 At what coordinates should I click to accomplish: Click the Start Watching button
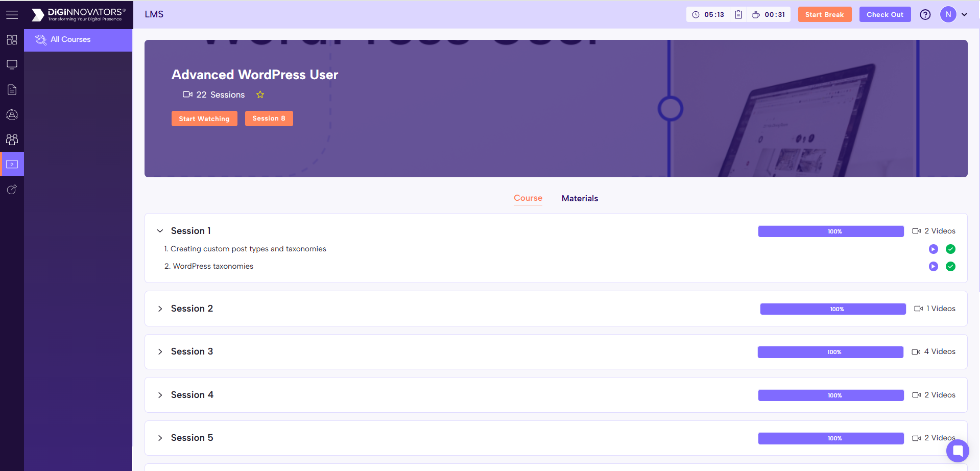point(204,119)
